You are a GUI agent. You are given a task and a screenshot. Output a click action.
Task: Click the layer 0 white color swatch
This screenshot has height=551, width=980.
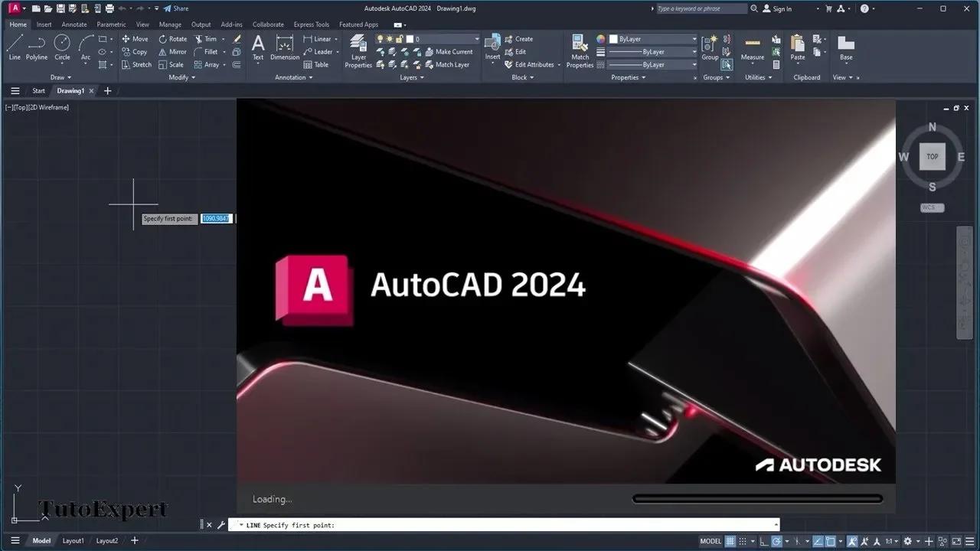(x=410, y=39)
